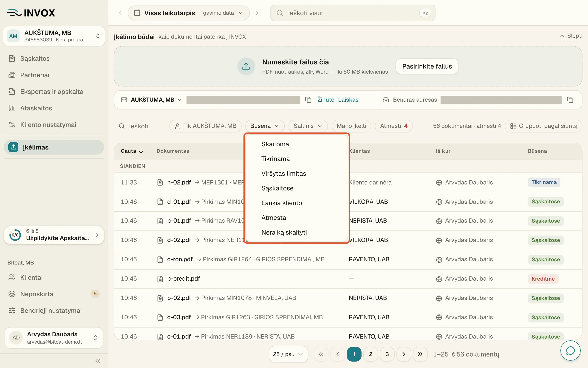Open the Būsena filter dropdown
588x368 pixels.
(x=265, y=126)
